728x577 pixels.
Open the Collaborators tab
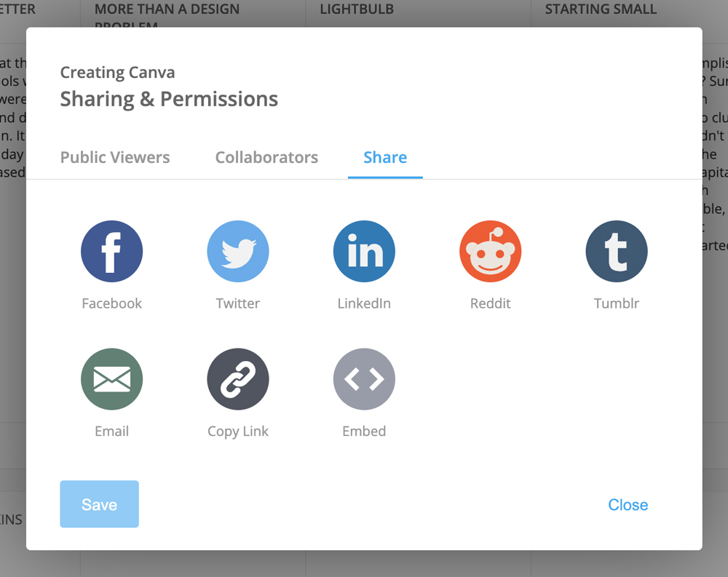point(266,157)
